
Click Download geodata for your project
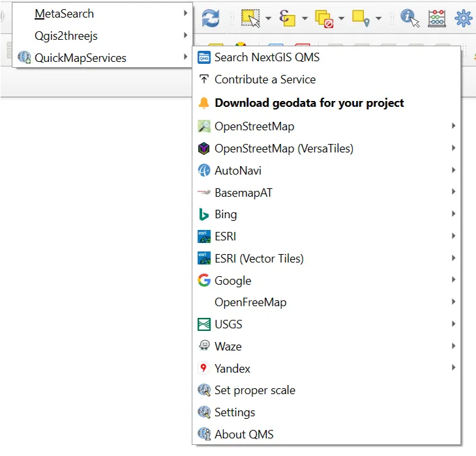(x=327, y=103)
